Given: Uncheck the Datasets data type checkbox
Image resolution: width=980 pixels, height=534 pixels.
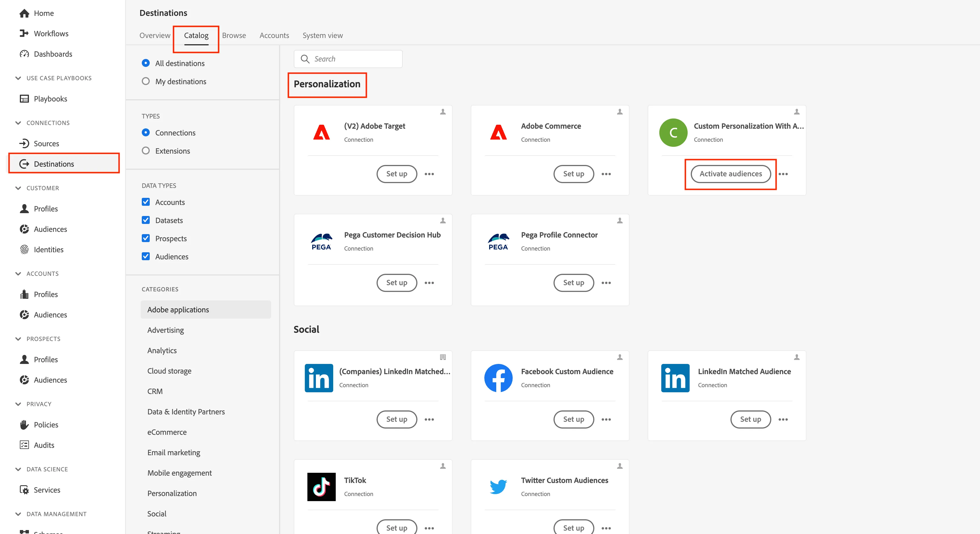Looking at the screenshot, I should pyautogui.click(x=146, y=220).
